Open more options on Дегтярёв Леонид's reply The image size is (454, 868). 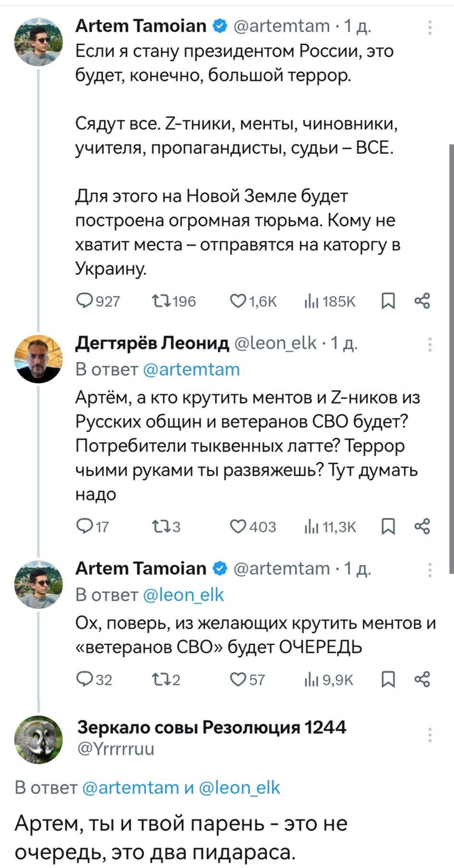pos(429,344)
